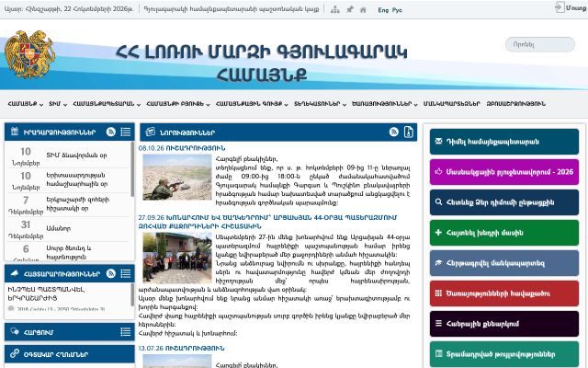Click chat bubbles icon in Հարցում header
Screen dimensions: 588x368
coord(15,331)
